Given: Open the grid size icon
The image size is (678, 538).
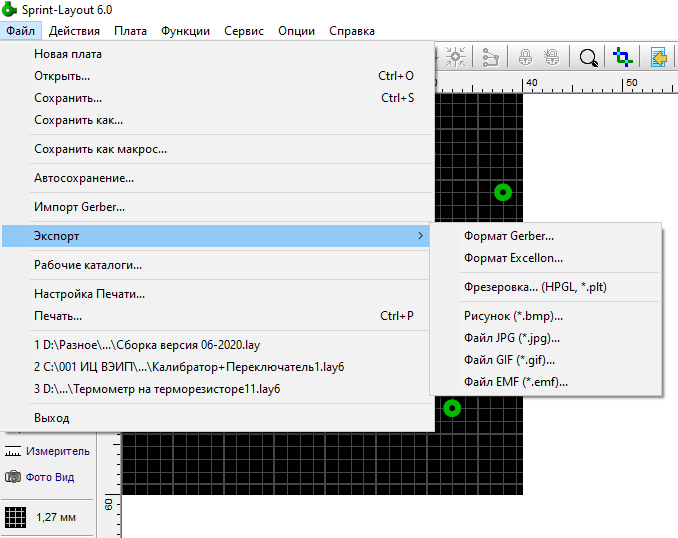Looking at the screenshot, I should pos(16,517).
